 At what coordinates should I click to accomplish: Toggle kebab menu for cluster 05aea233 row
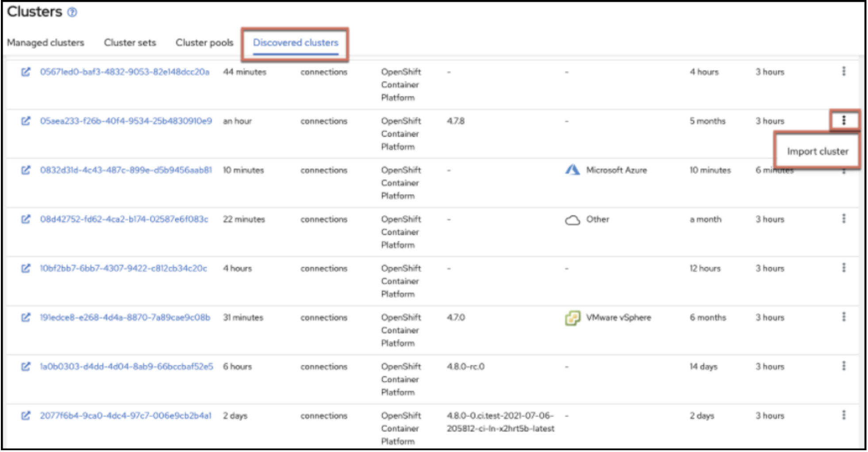[x=844, y=120]
